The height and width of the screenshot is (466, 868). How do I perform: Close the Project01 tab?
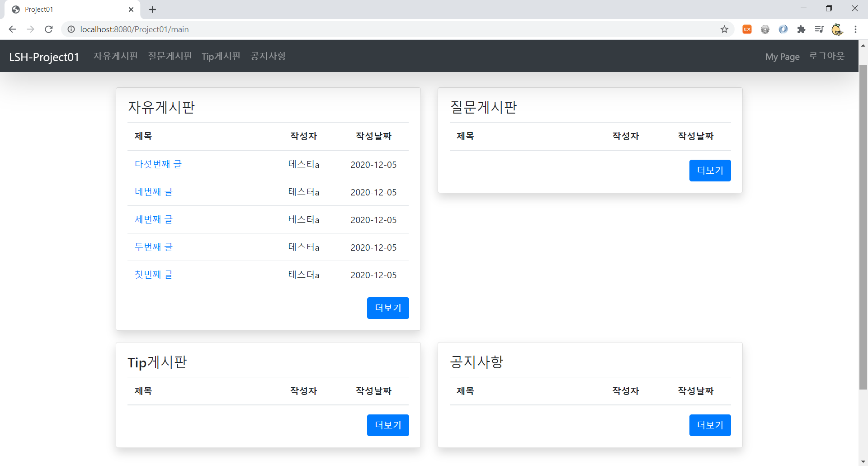(x=131, y=10)
